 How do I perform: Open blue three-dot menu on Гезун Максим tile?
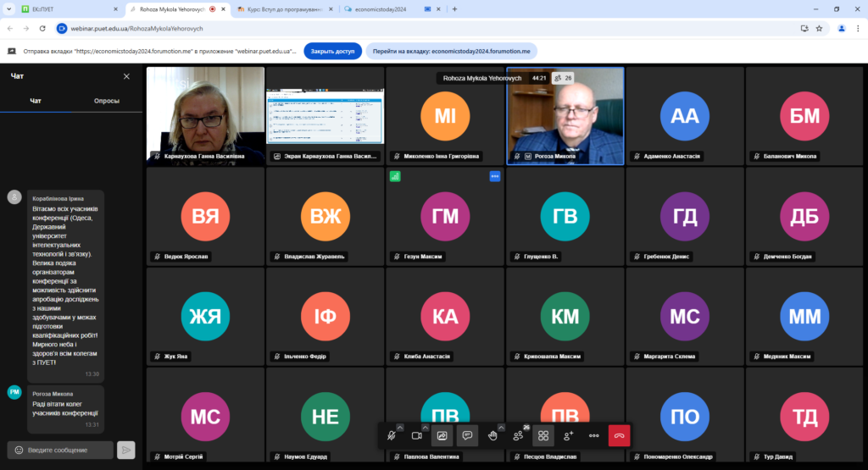pos(495,176)
